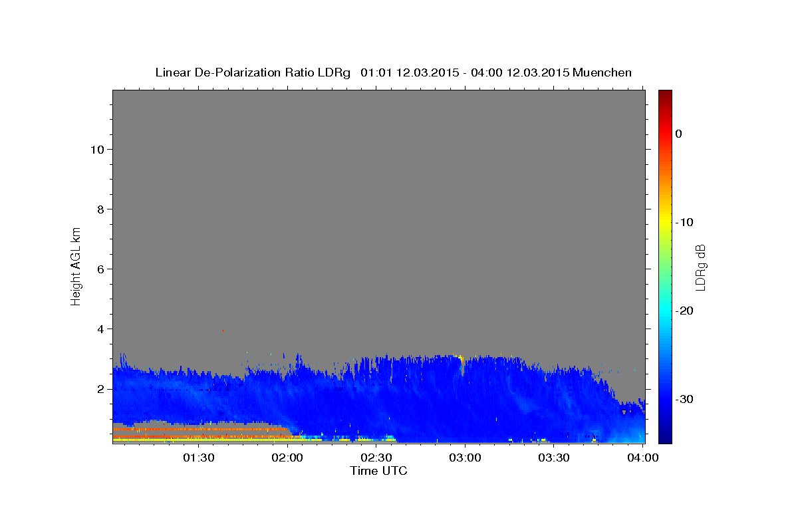
Task: Click the 'Muenchen' location in title
Action: point(602,72)
